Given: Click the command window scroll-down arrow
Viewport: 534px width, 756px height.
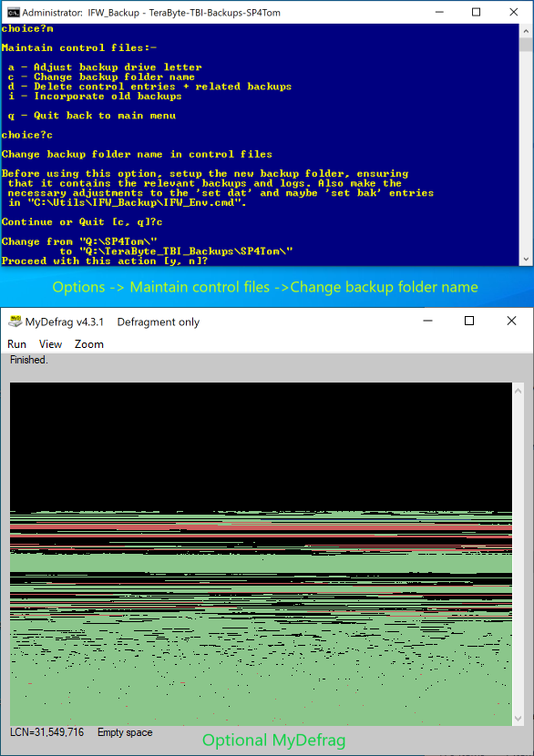Looking at the screenshot, I should click(x=526, y=260).
